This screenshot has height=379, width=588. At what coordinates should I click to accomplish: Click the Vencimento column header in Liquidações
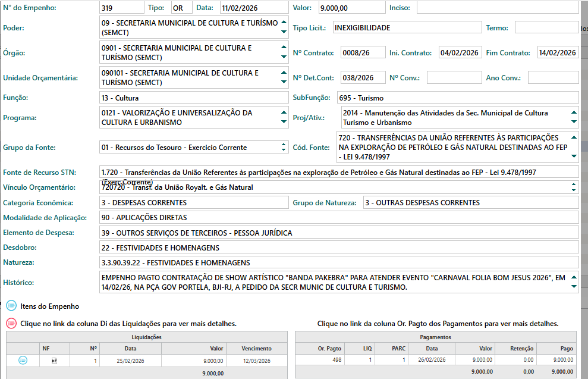tap(256, 349)
